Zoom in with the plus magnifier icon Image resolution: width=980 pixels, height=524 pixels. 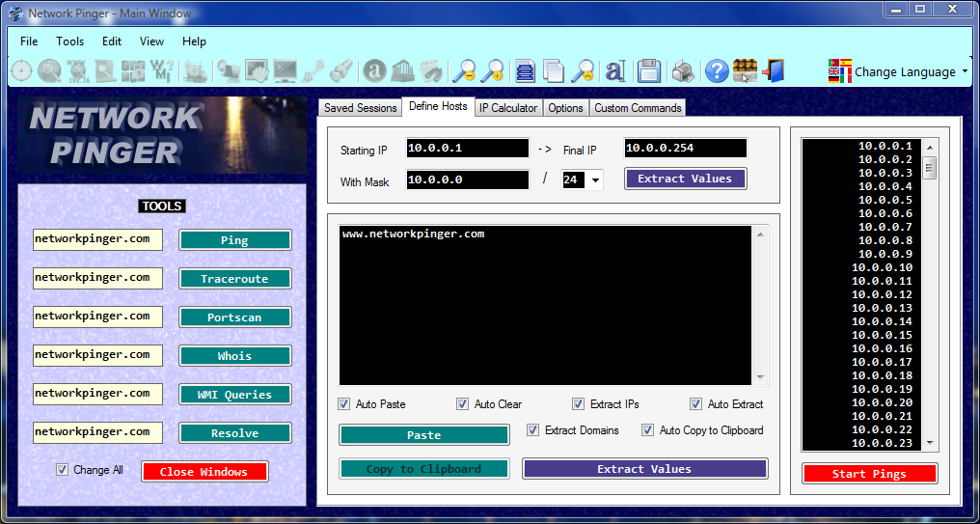[493, 70]
